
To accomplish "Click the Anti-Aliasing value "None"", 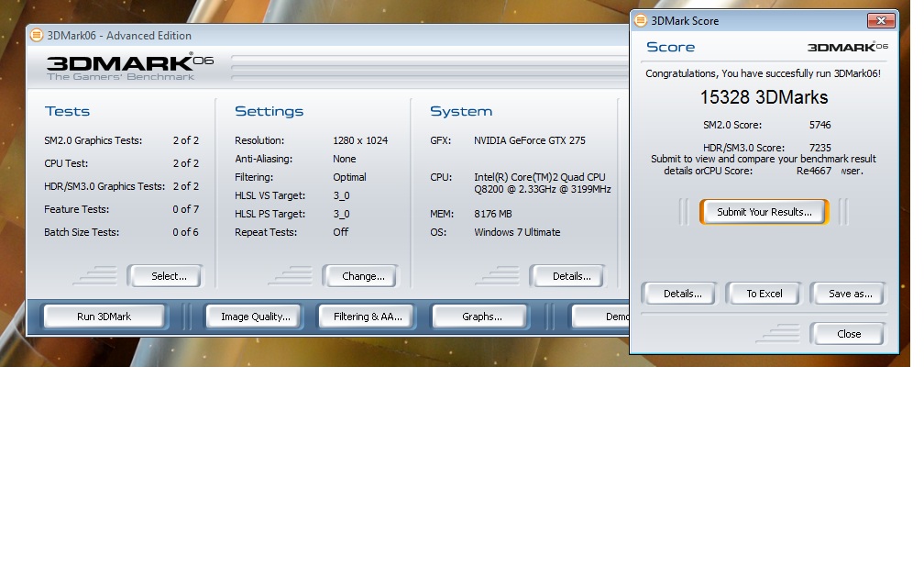I will (344, 159).
